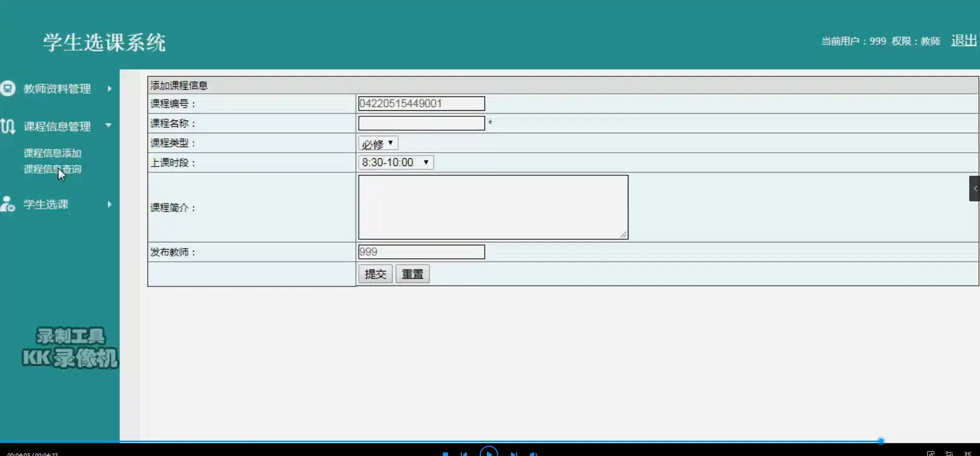Click the 权限：教师 text

(916, 41)
